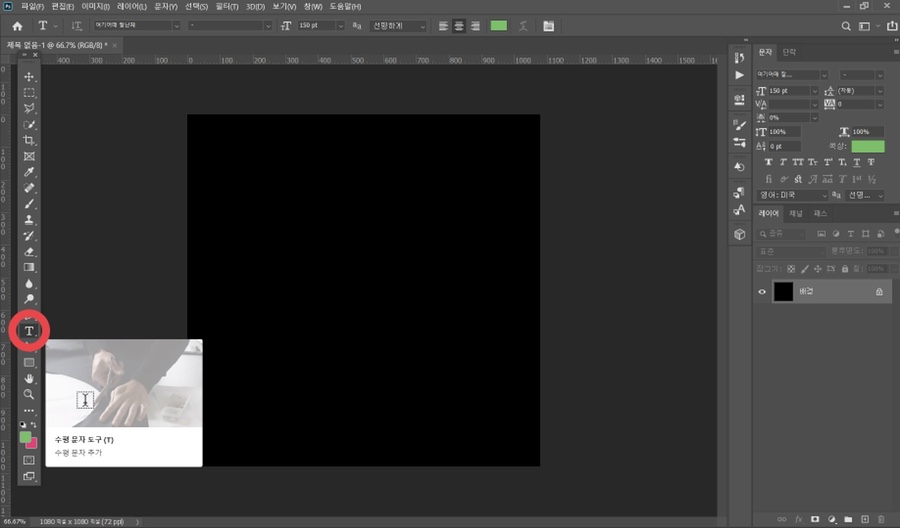Viewport: 900px width, 528px height.
Task: Open Create Warped Text
Action: pyautogui.click(x=523, y=26)
